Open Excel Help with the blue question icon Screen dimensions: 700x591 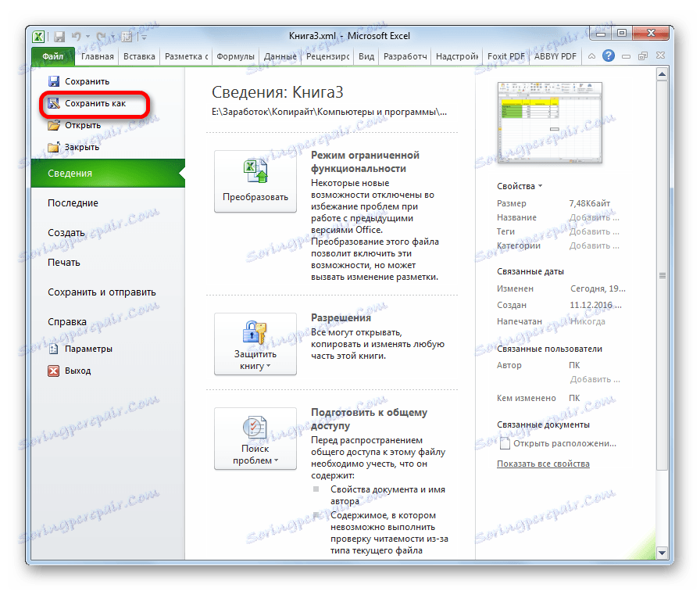coord(608,56)
